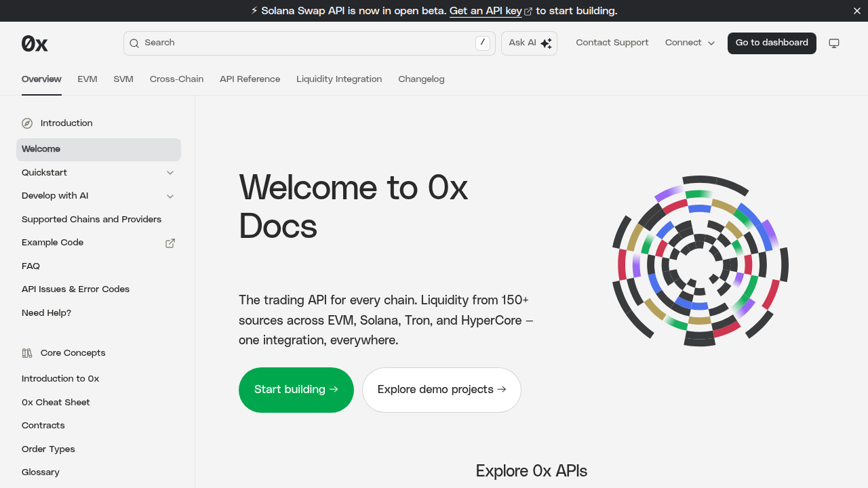868x488 pixels.
Task: Switch to the Overview tab
Action: (x=41, y=79)
